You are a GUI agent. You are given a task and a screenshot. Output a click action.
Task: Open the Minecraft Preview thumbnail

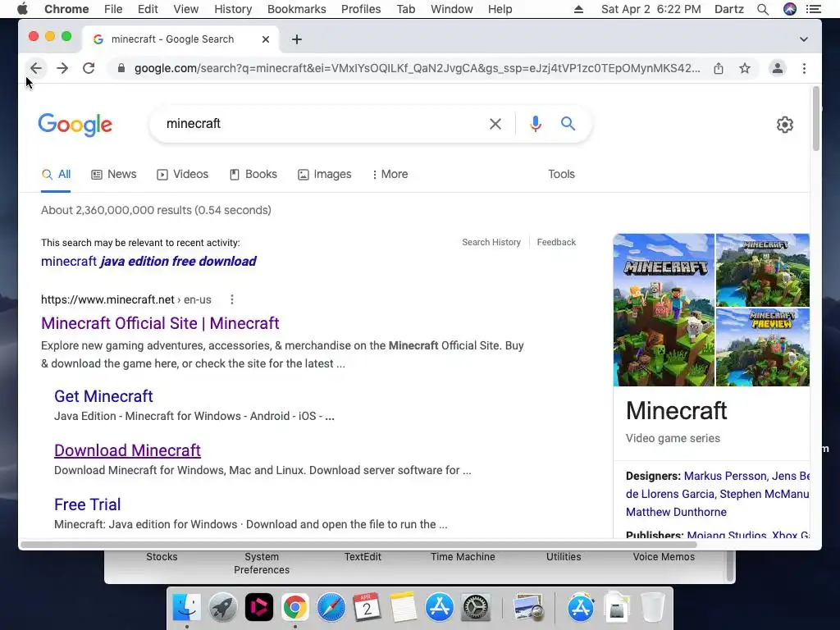(763, 347)
